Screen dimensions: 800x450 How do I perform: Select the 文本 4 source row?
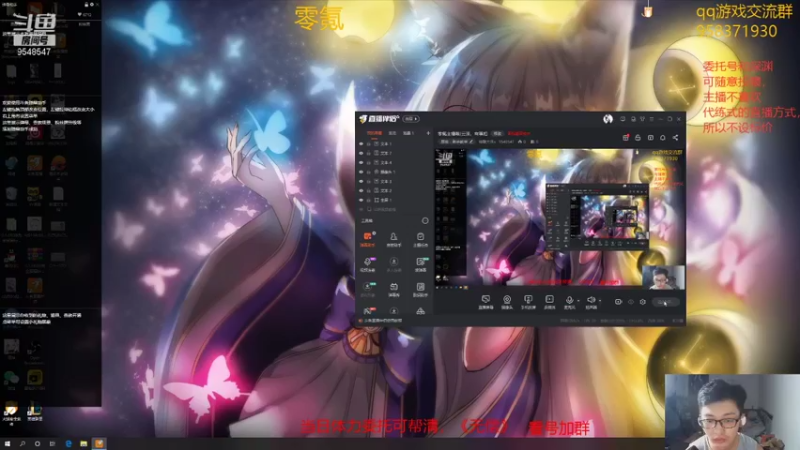click(x=394, y=162)
